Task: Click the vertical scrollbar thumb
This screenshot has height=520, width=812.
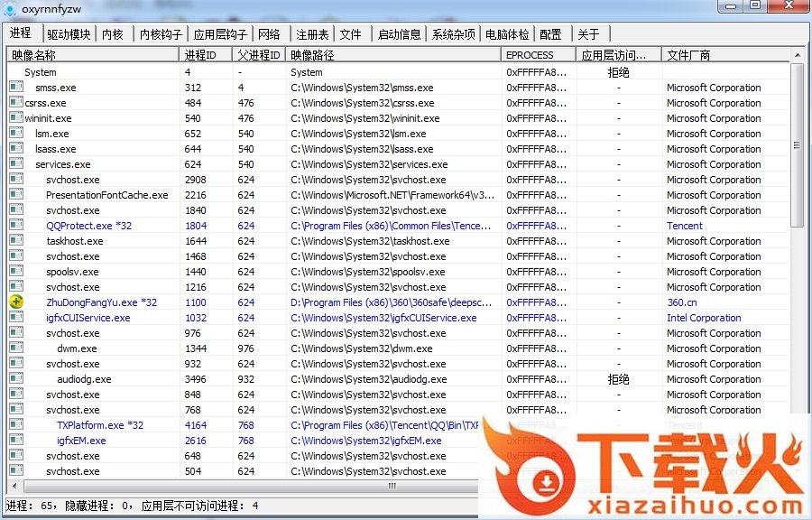Action: [797, 145]
